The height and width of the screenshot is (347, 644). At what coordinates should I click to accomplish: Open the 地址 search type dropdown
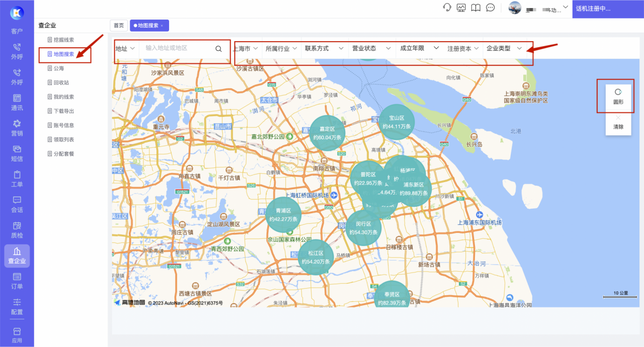click(125, 49)
